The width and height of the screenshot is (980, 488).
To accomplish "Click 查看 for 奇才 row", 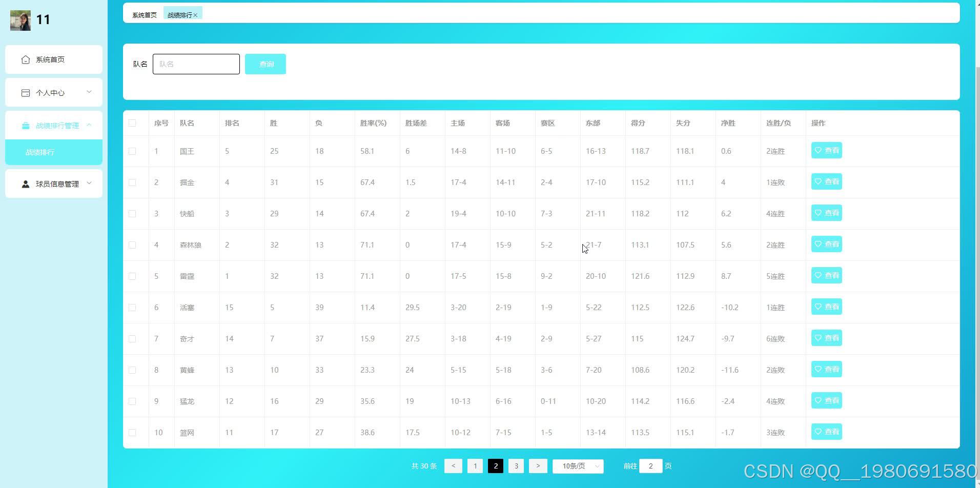I will point(826,338).
